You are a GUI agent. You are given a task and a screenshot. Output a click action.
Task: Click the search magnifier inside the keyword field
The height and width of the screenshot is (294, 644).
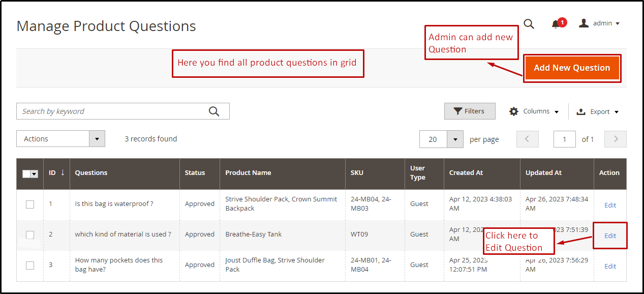[x=213, y=111]
